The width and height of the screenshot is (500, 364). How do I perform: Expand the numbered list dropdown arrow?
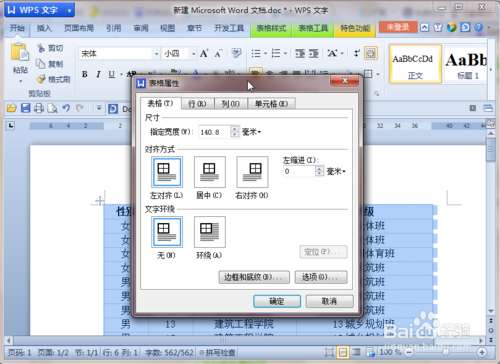tap(285, 53)
